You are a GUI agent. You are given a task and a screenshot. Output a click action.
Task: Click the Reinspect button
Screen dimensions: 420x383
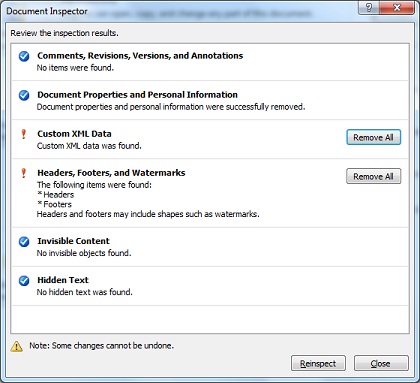tap(318, 363)
